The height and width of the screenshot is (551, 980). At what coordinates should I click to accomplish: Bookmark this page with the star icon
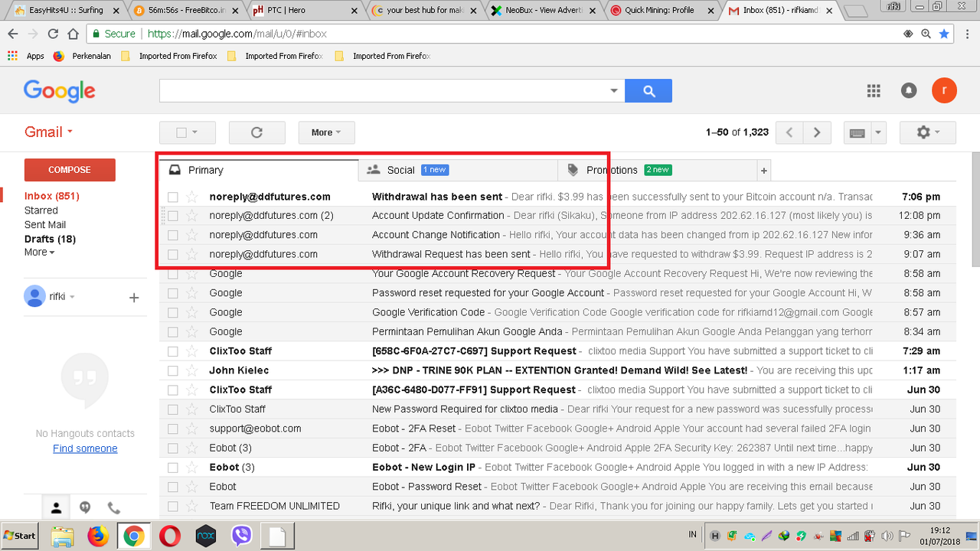944,34
